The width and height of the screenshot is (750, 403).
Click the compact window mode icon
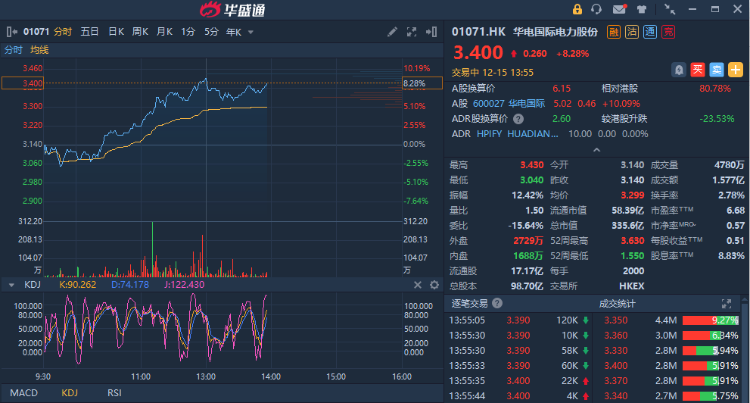pyautogui.click(x=670, y=9)
